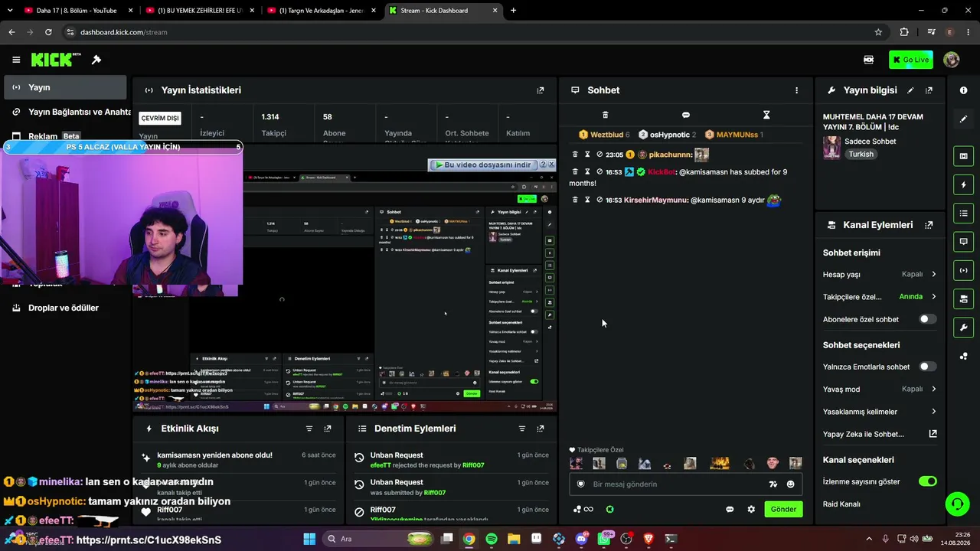The width and height of the screenshot is (980, 551).
Task: Edit stream info with the pencil next to Yayın bilgisi
Action: pos(910,90)
